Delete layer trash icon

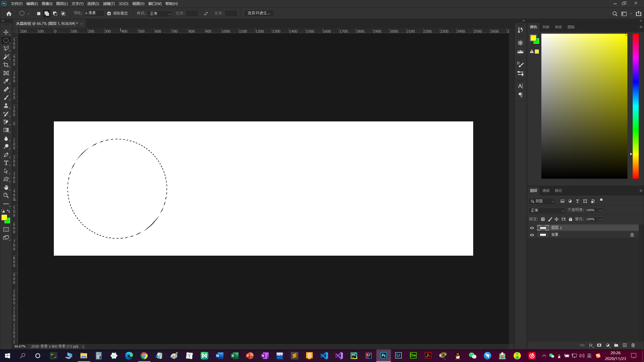coord(633,345)
